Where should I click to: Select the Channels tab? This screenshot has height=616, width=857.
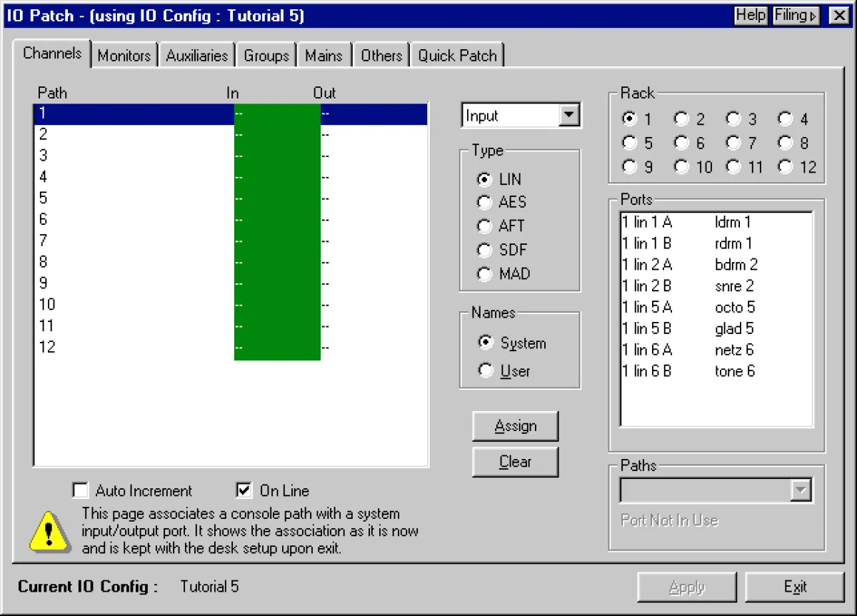[52, 54]
